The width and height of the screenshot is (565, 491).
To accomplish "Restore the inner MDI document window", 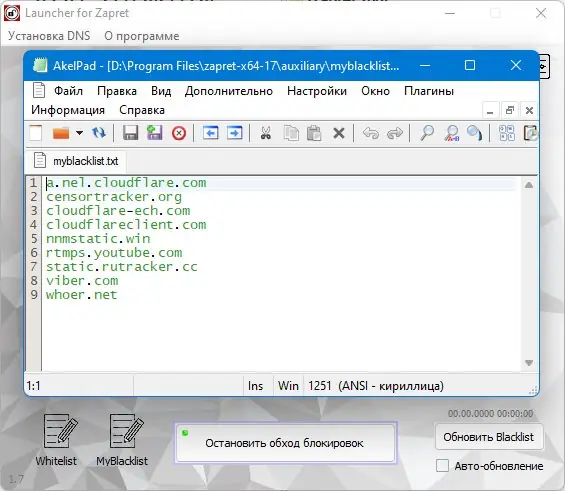I will pyautogui.click(x=510, y=111).
